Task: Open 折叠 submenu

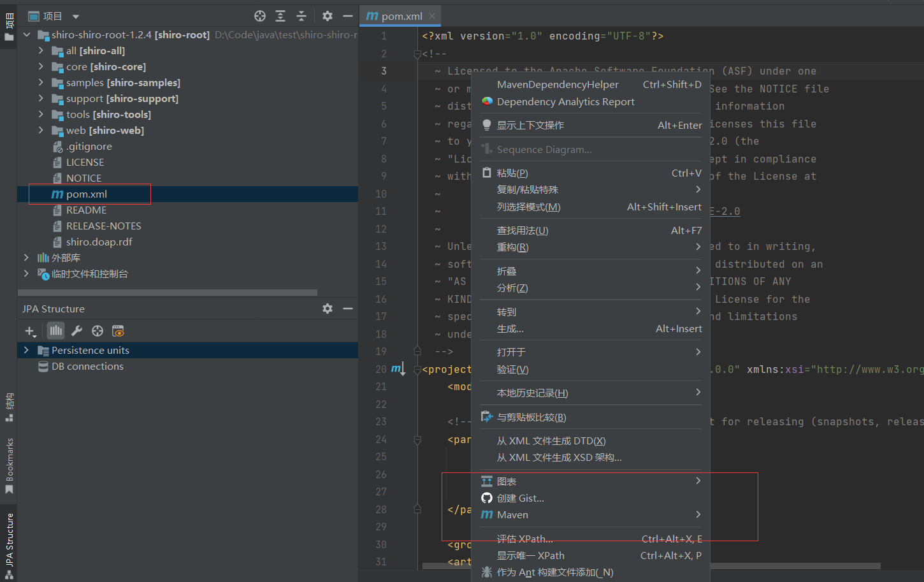Action: pos(591,271)
